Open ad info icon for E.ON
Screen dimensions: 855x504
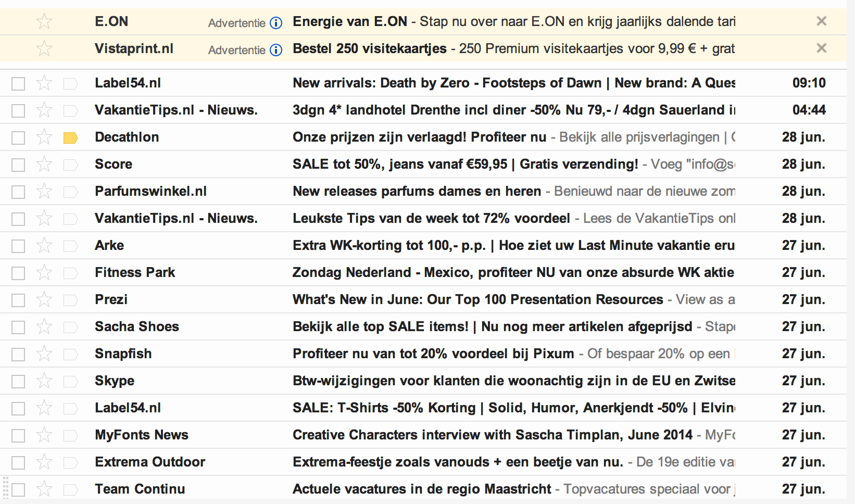(x=276, y=23)
